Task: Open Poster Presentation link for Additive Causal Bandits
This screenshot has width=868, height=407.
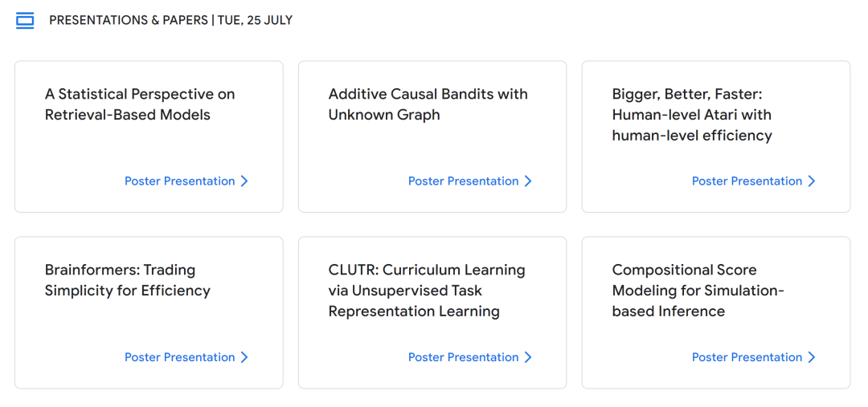Action: pos(464,181)
